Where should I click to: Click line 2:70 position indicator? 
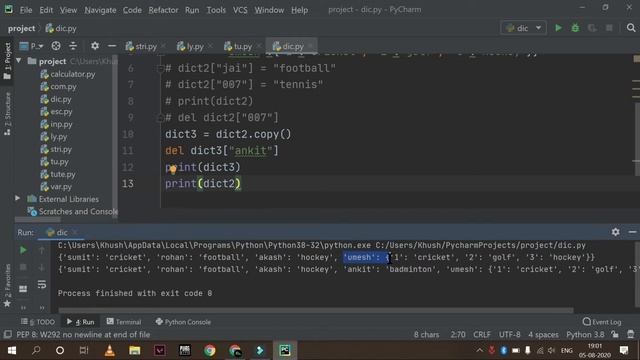[x=458, y=334]
